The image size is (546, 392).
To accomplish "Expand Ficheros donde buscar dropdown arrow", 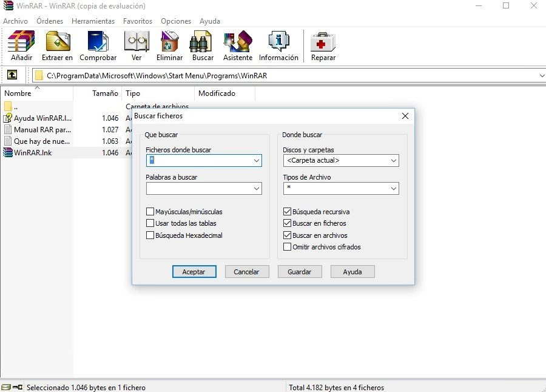I will [256, 161].
